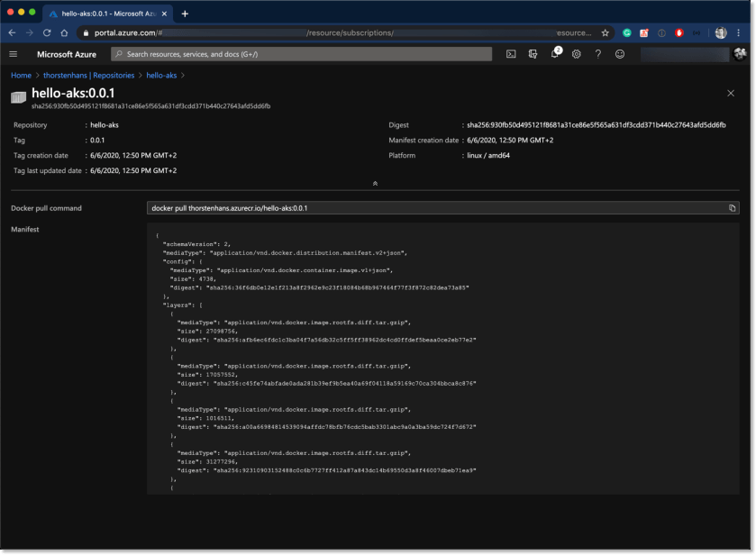756x555 pixels.
Task: Click the manifest "size": 27098756 line
Action: [207, 332]
